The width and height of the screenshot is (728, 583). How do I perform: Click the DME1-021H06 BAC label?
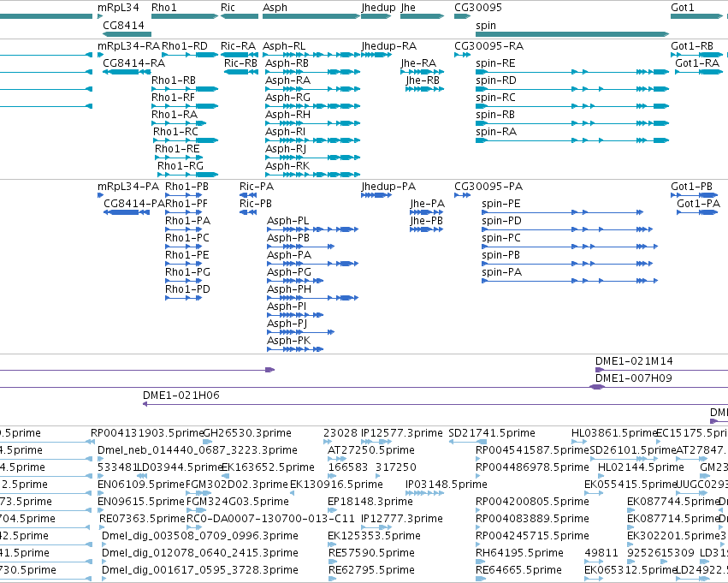tap(181, 396)
